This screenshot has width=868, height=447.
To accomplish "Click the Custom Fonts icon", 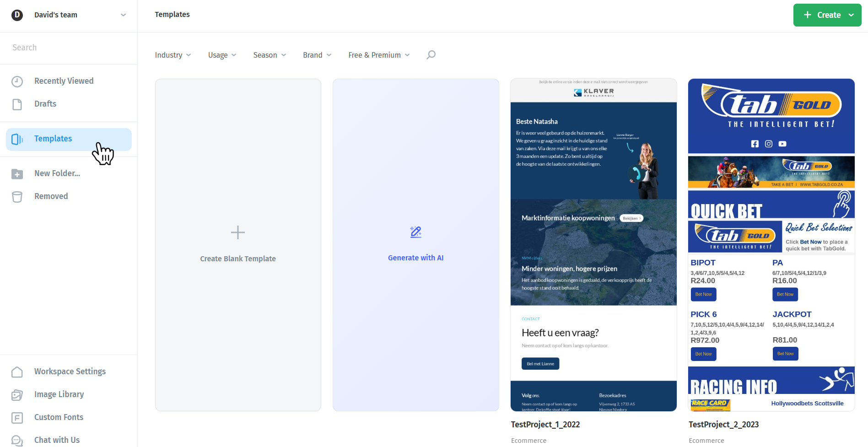I will coord(17,418).
